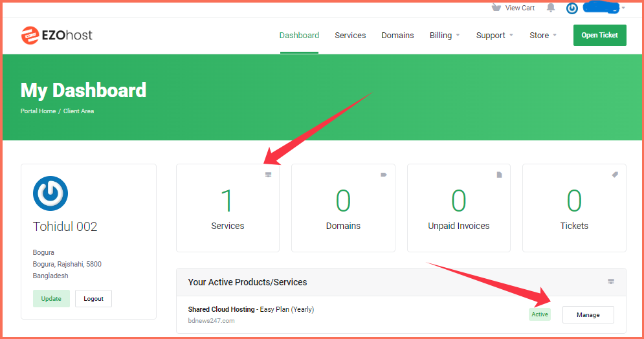The height and width of the screenshot is (339, 644).
Task: Click the tag icon on Domains card
Action: [x=384, y=175]
